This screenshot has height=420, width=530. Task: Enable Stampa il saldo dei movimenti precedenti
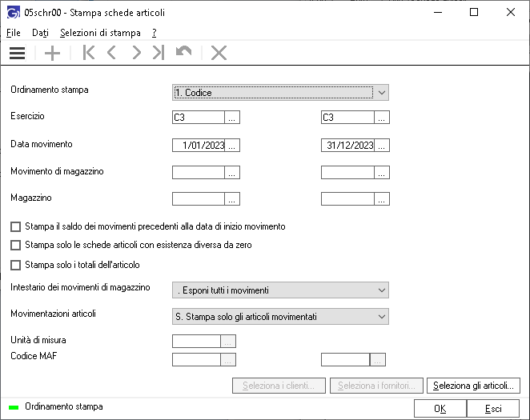[x=15, y=226]
